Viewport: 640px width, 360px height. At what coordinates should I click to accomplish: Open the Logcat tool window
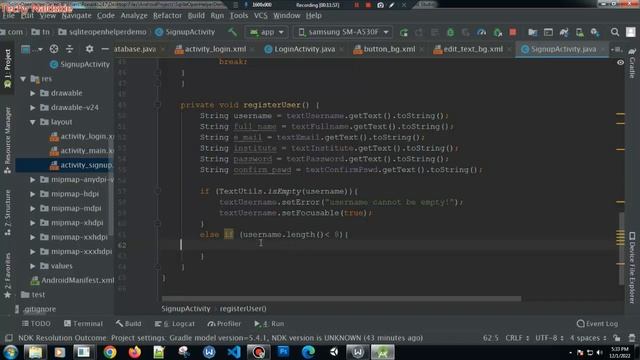tap(175, 324)
